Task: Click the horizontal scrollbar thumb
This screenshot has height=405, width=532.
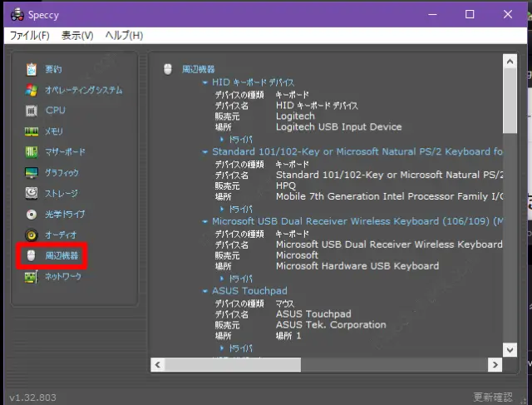Action: pos(233,364)
